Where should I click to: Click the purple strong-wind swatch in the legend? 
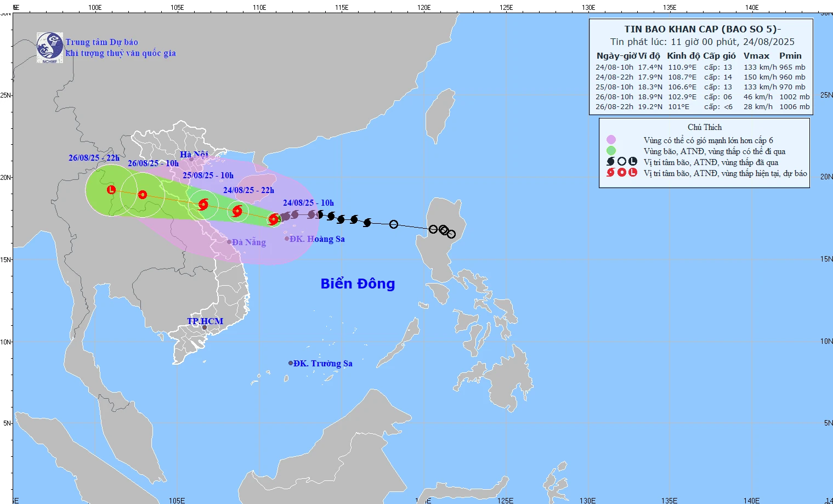tap(611, 140)
